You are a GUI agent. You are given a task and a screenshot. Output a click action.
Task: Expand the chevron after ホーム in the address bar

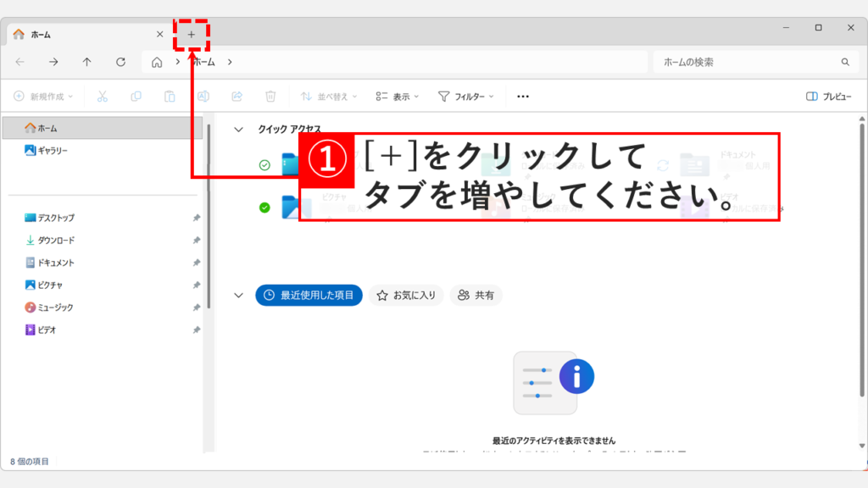pyautogui.click(x=230, y=62)
